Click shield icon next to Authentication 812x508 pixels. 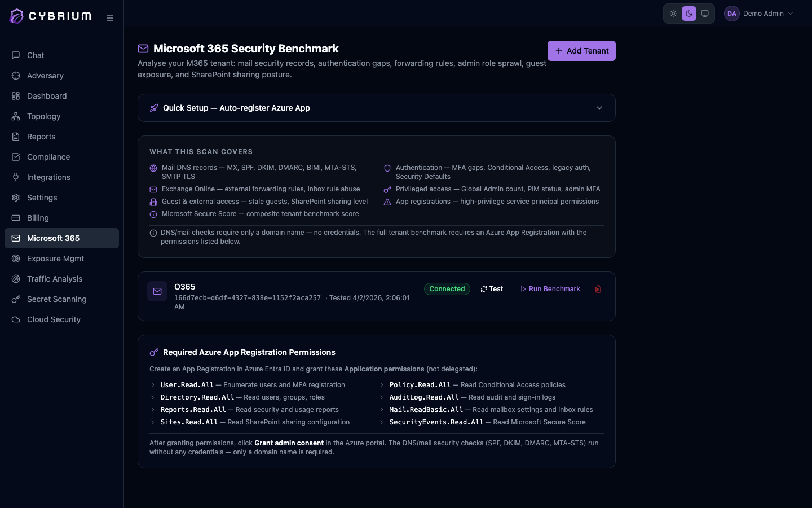[x=387, y=168]
